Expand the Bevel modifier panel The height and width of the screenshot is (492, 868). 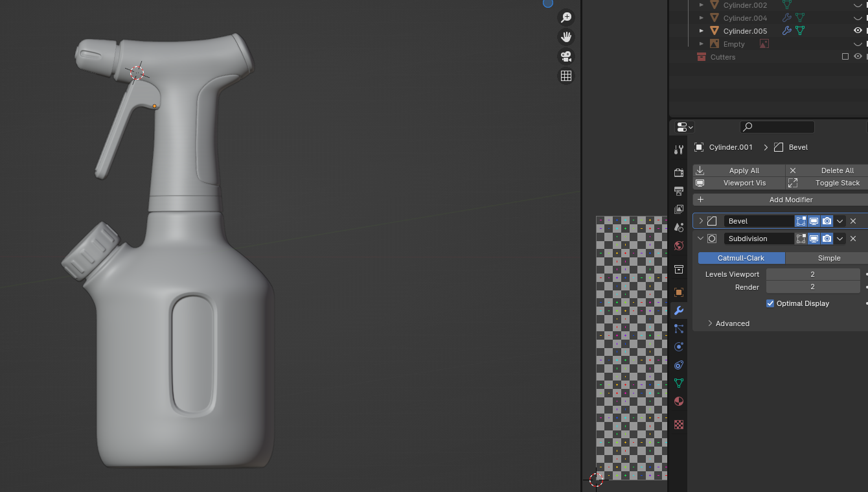tap(701, 221)
